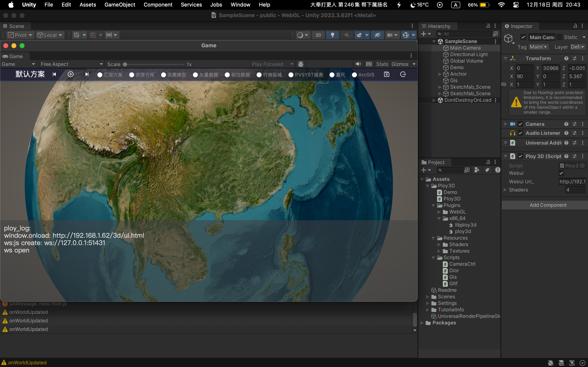Toggle 2D view mode in Scene toolbar

(x=318, y=35)
